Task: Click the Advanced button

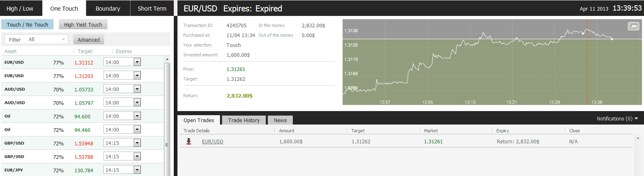Action: click(x=88, y=40)
